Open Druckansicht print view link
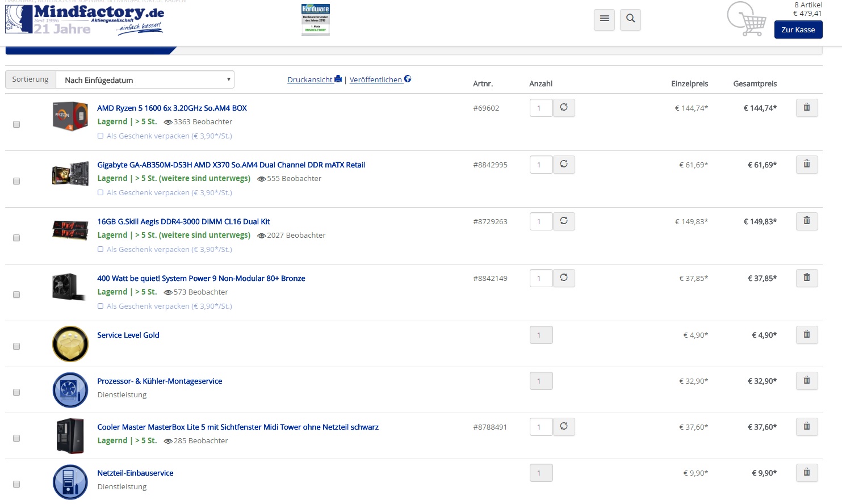 point(315,79)
